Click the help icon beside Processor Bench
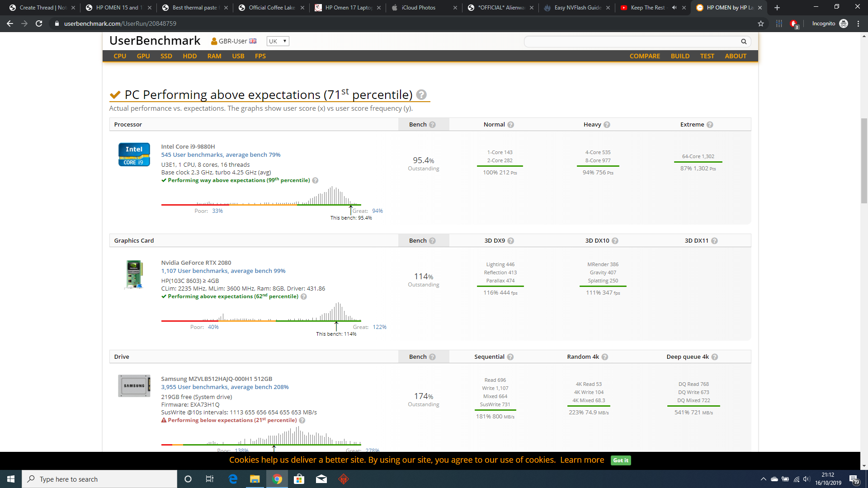Viewport: 868px width, 488px height. pyautogui.click(x=432, y=125)
